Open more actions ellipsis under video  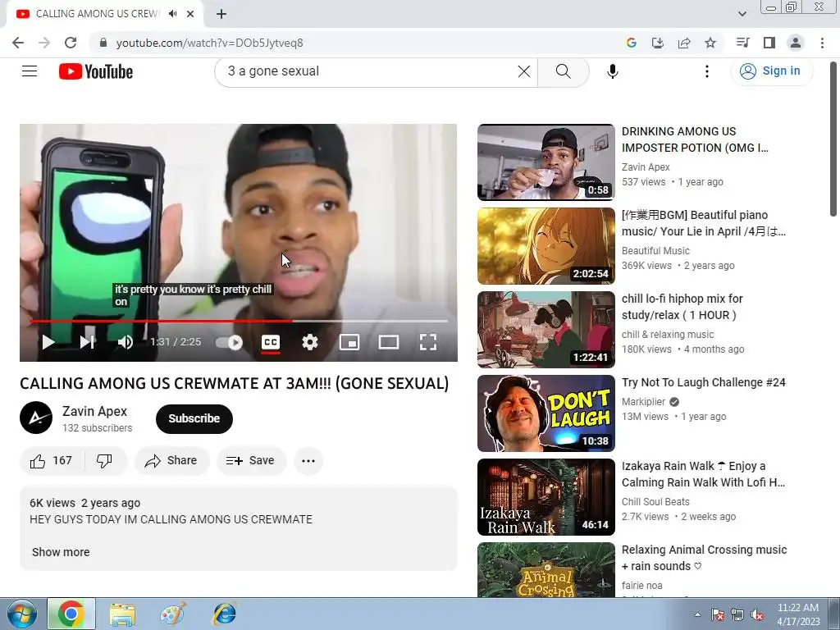pyautogui.click(x=308, y=461)
